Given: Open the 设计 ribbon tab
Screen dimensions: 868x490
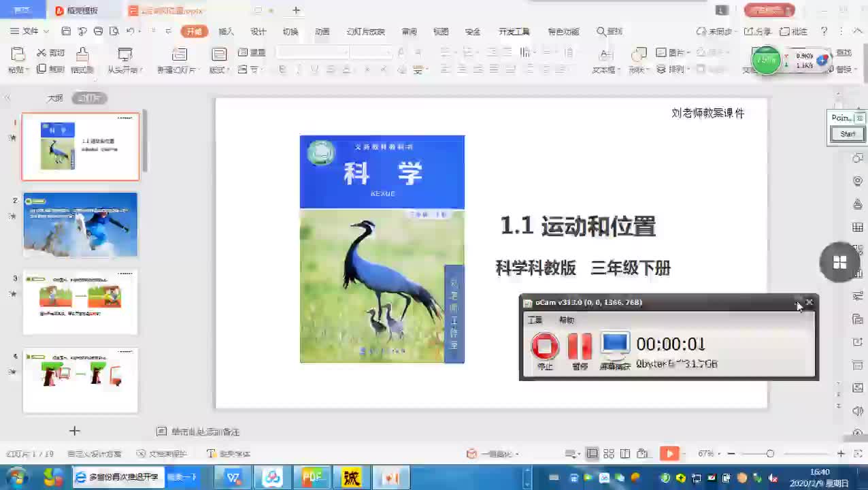Looking at the screenshot, I should click(x=258, y=31).
